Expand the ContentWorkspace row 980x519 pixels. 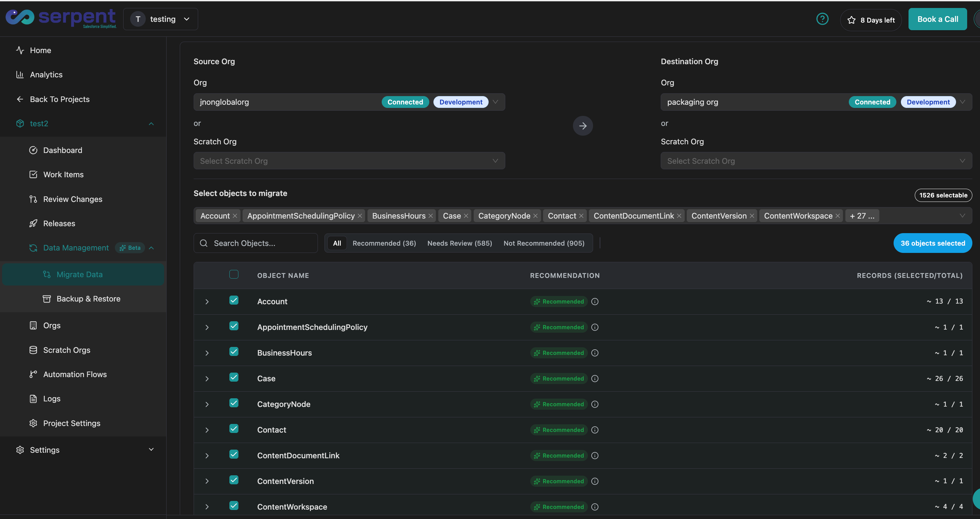pyautogui.click(x=207, y=507)
